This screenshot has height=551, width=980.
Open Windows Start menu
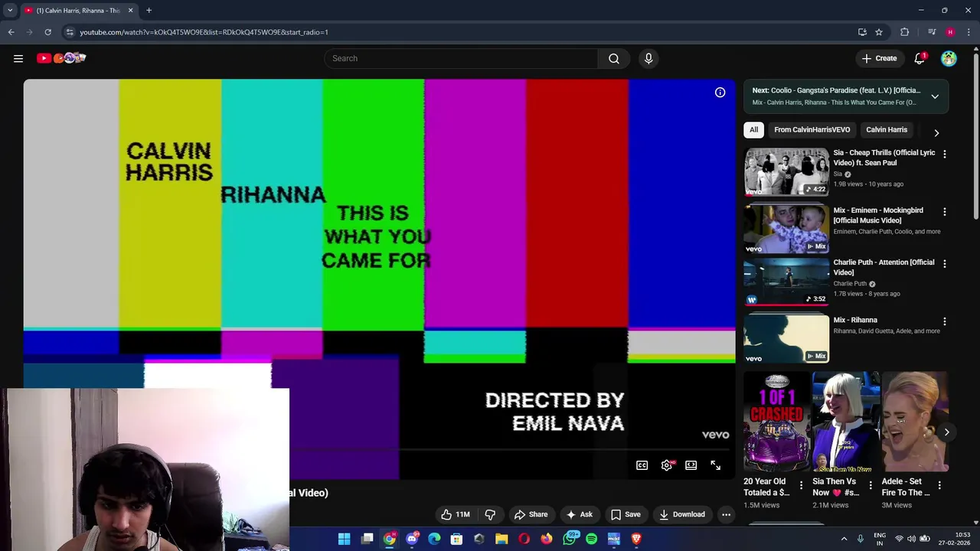pyautogui.click(x=344, y=539)
